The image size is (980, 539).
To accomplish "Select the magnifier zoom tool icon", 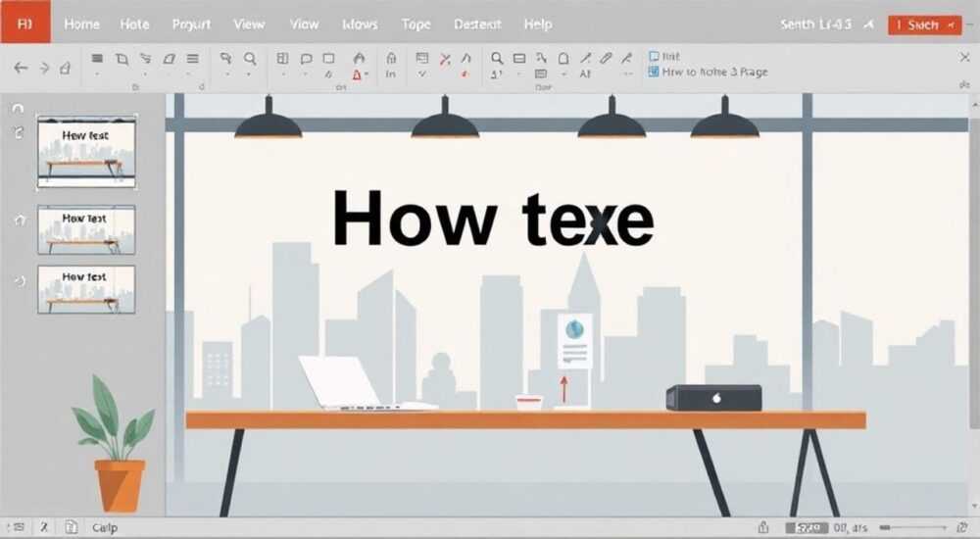I will [x=250, y=59].
